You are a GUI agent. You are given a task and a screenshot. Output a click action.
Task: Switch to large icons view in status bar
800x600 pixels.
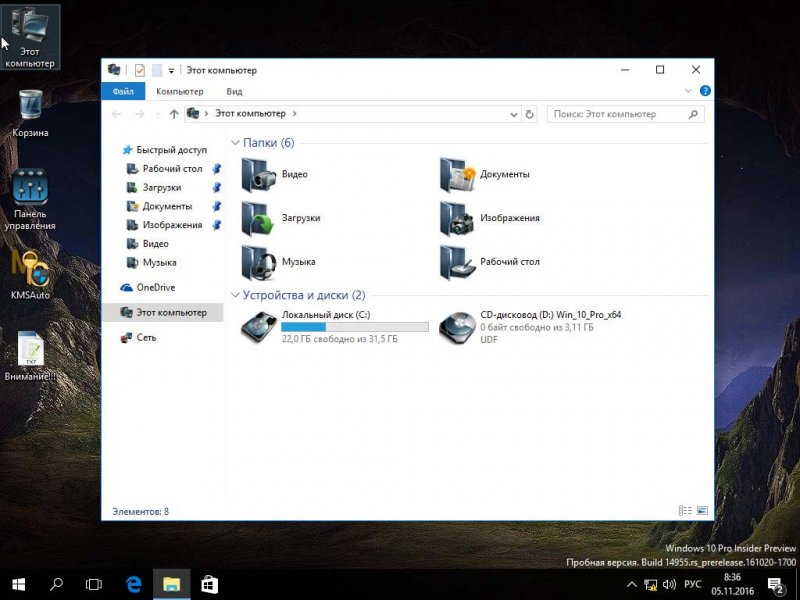click(703, 511)
